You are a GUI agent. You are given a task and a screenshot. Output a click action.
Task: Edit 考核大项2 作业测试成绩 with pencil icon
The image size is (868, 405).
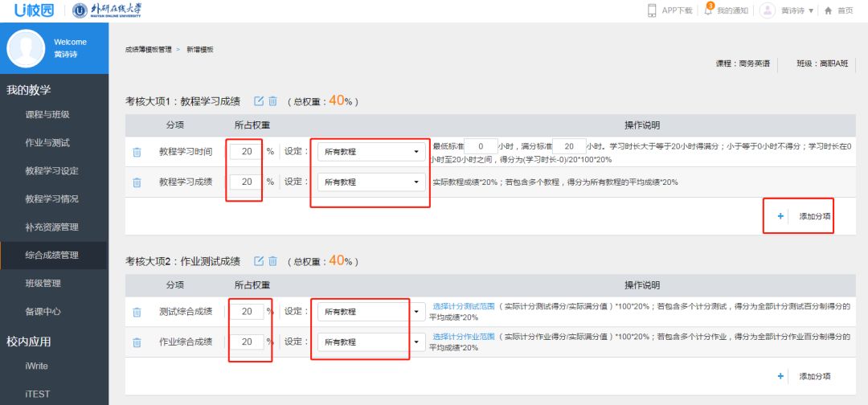[259, 260]
